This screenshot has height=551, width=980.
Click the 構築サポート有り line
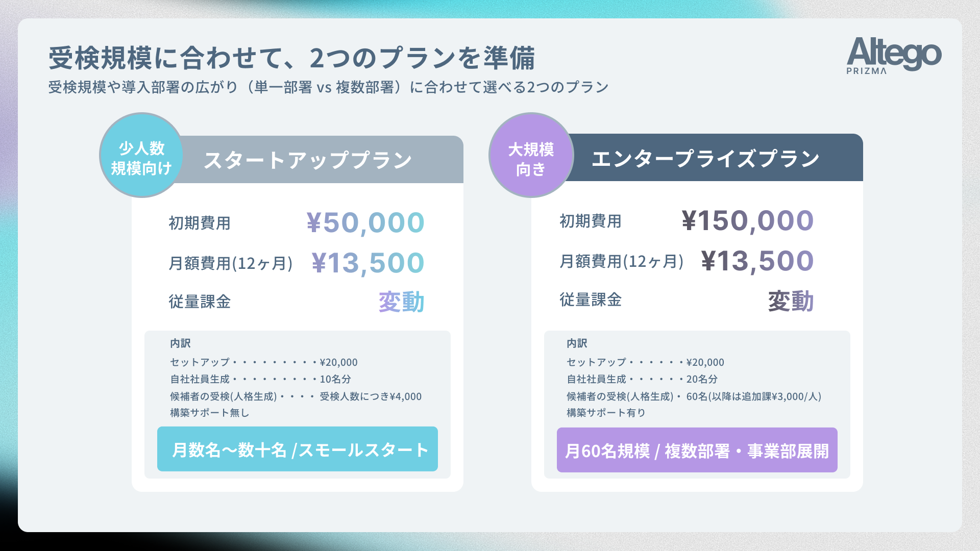606,413
